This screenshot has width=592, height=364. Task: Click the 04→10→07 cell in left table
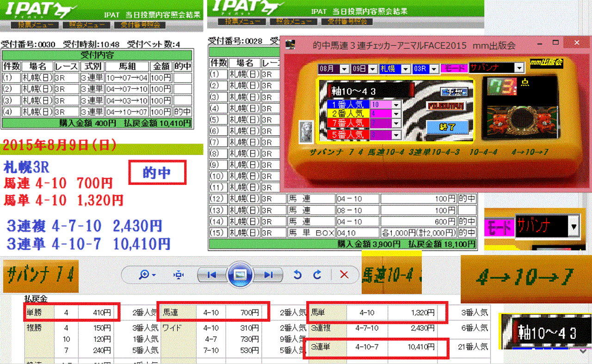[x=127, y=111]
